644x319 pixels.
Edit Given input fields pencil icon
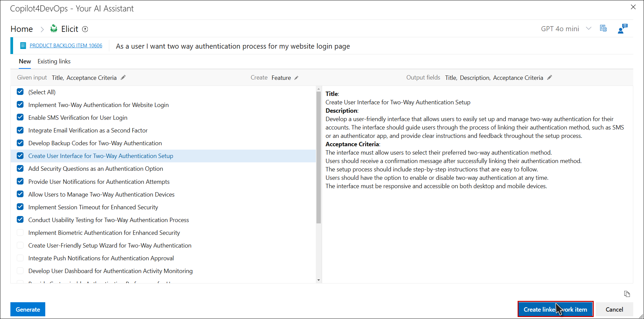(123, 77)
